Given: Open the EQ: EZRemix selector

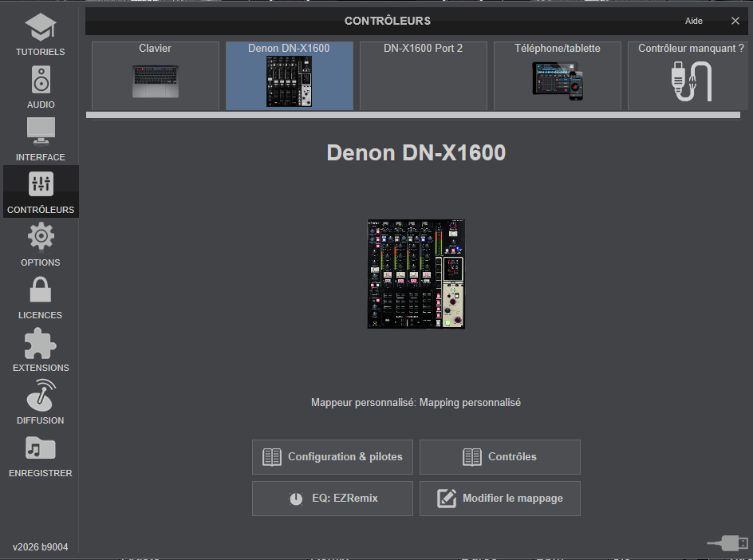Looking at the screenshot, I should (x=333, y=499).
